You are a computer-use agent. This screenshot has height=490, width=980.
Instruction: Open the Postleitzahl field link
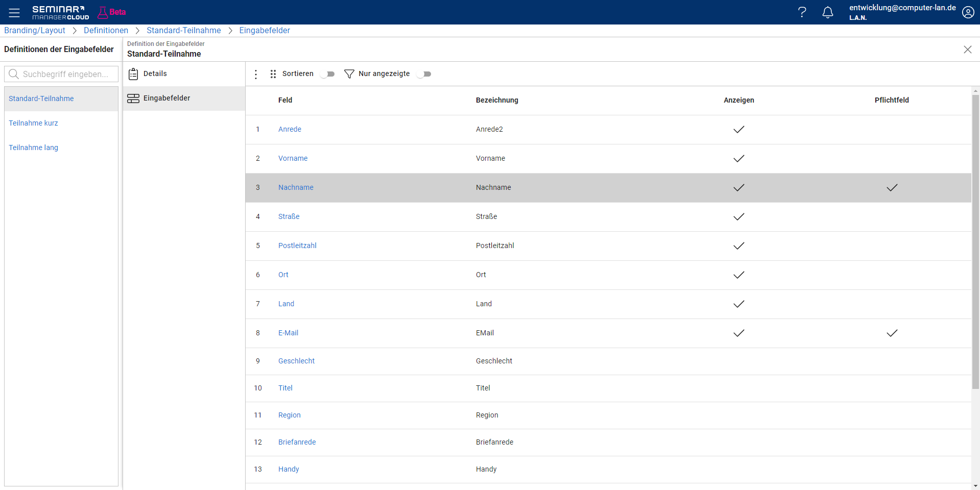pyautogui.click(x=297, y=246)
